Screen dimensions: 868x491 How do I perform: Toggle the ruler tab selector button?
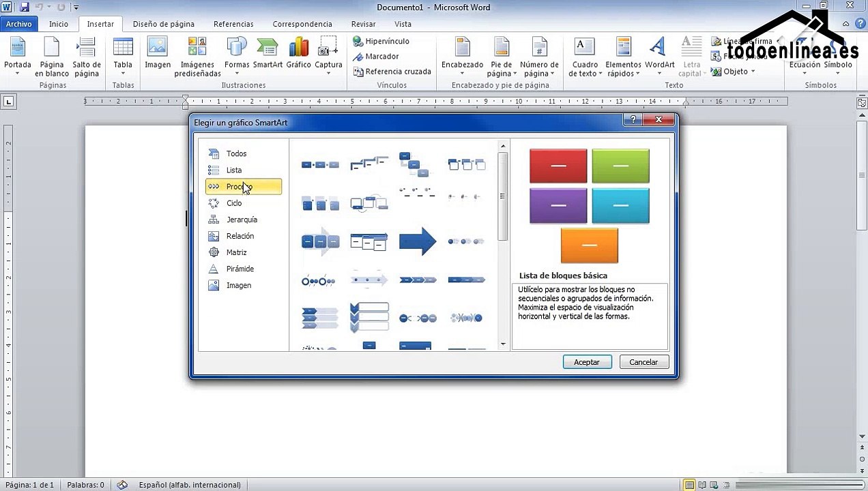[x=8, y=102]
